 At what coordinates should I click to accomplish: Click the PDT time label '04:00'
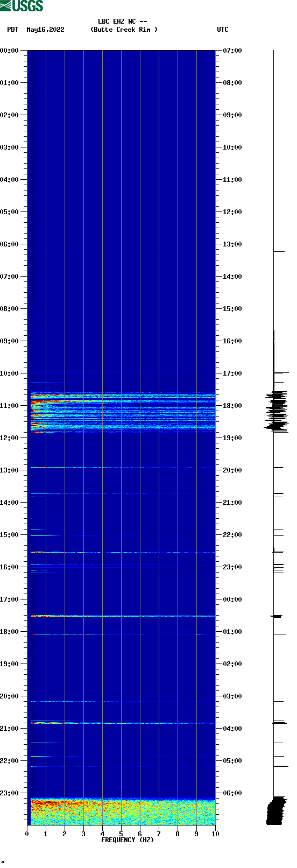[x=10, y=180]
